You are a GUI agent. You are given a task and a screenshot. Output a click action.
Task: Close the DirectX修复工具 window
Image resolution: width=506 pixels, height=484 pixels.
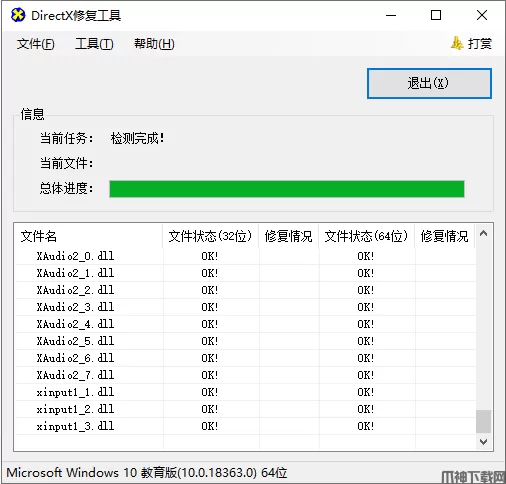(482, 15)
